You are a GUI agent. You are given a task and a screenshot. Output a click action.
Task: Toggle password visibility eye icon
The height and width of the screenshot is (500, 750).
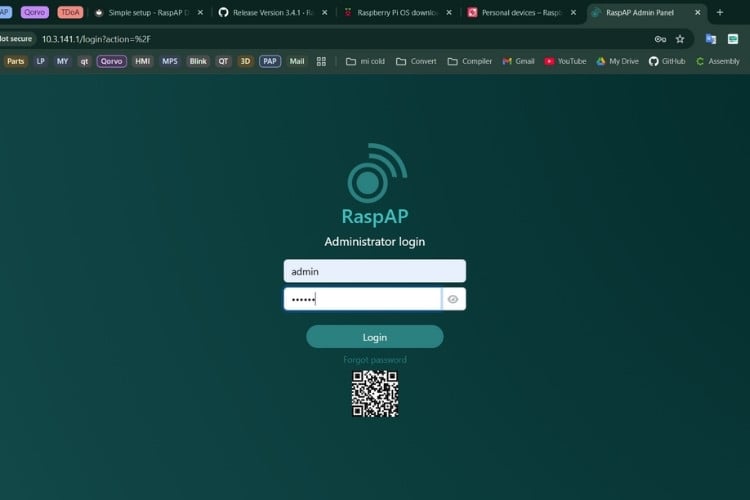pos(452,299)
